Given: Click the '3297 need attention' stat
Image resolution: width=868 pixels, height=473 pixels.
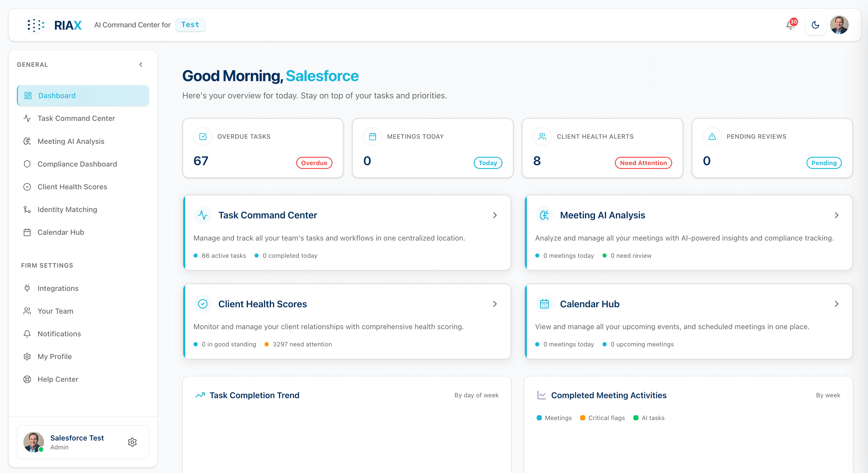Looking at the screenshot, I should pos(298,344).
